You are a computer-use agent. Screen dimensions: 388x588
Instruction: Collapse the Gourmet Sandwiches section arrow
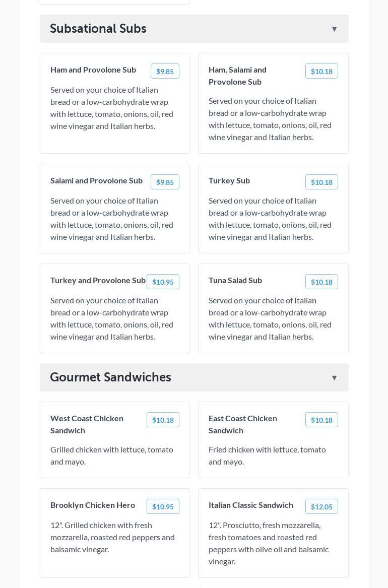[x=334, y=378]
